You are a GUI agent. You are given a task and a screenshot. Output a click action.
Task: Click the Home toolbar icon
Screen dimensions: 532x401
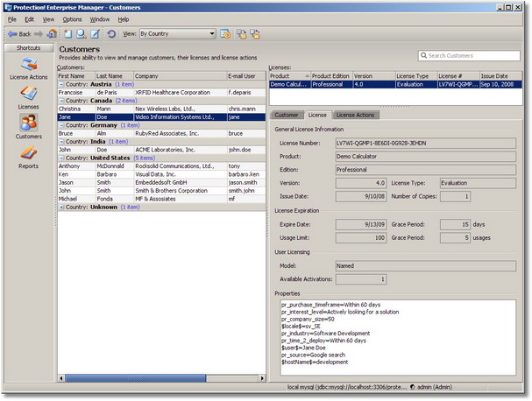coord(53,34)
